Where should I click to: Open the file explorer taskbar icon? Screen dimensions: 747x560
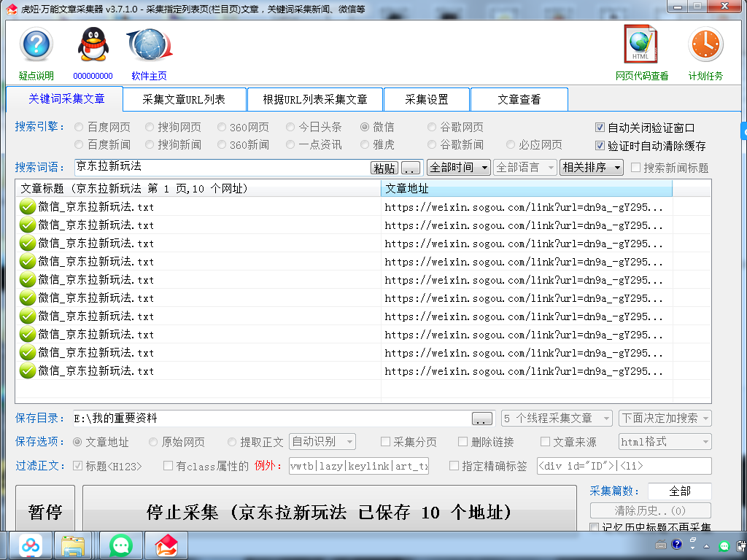click(73, 545)
